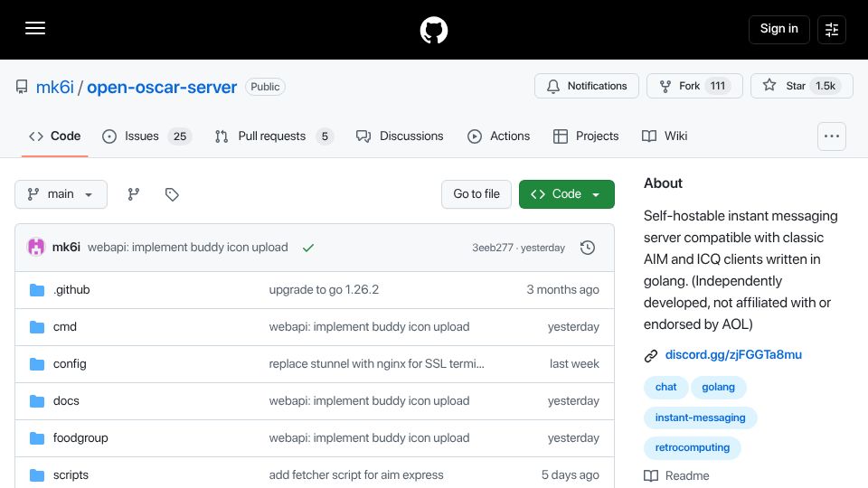Open the Wiki tab
The height and width of the screenshot is (488, 868).
665,136
